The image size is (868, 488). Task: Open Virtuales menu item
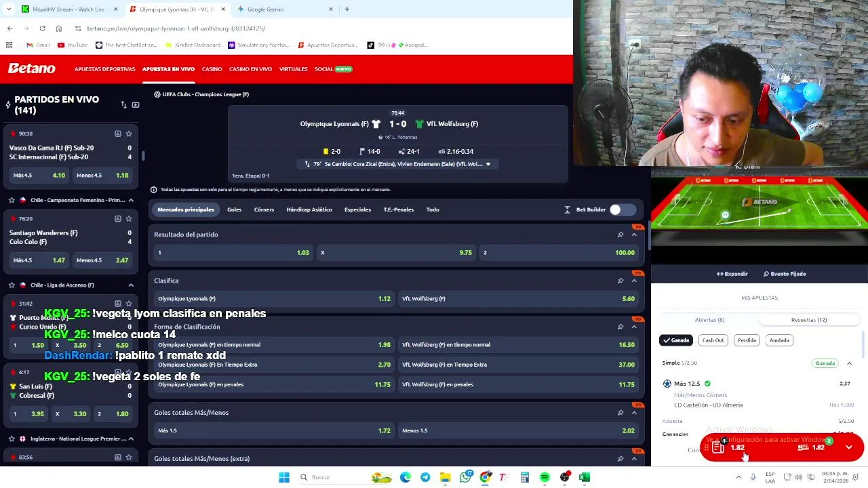click(x=293, y=69)
